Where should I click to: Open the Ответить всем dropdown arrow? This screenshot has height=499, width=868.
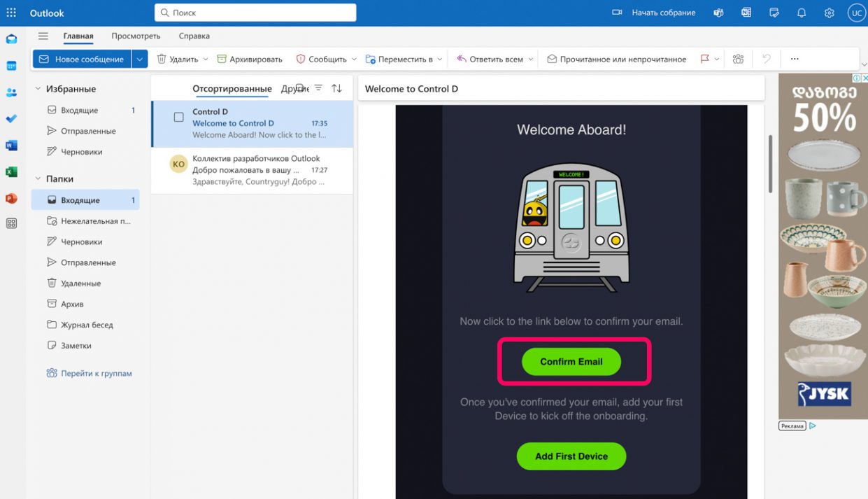click(531, 59)
